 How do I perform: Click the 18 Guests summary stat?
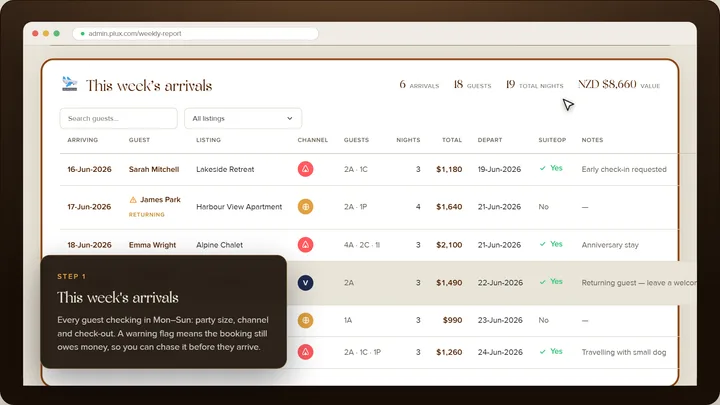click(472, 85)
